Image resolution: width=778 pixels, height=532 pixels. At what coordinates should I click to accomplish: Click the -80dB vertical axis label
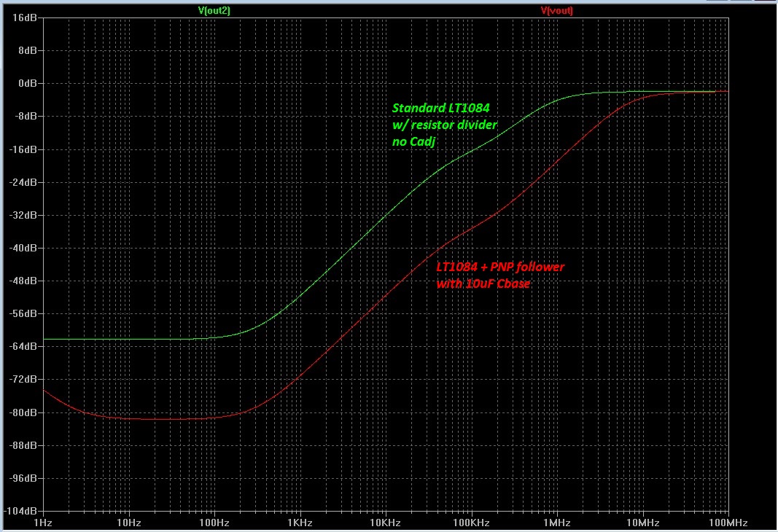23,412
